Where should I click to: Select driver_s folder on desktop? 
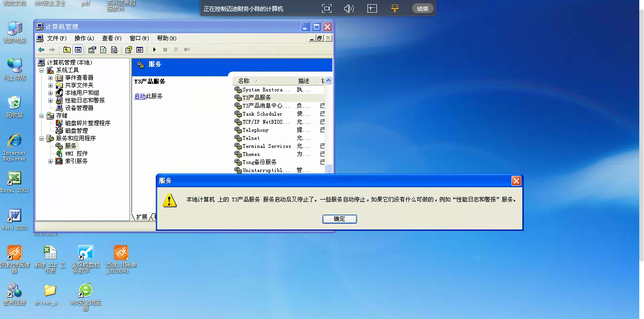point(50,294)
